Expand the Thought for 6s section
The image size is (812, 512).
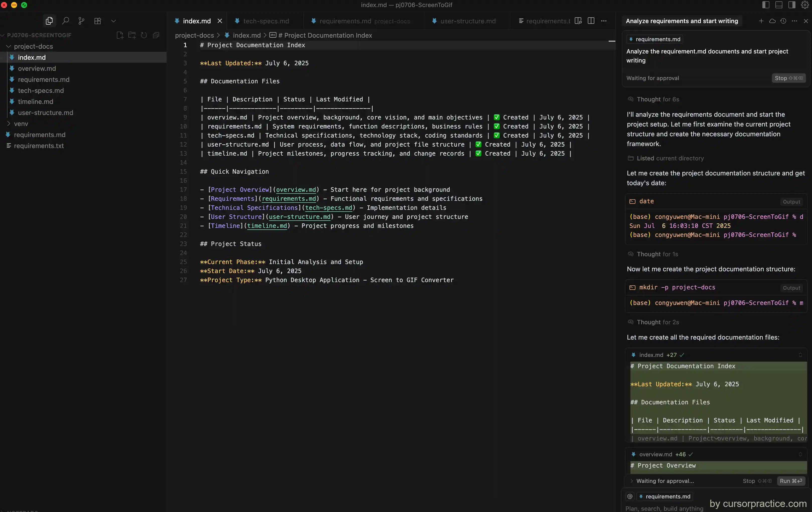[x=653, y=99]
